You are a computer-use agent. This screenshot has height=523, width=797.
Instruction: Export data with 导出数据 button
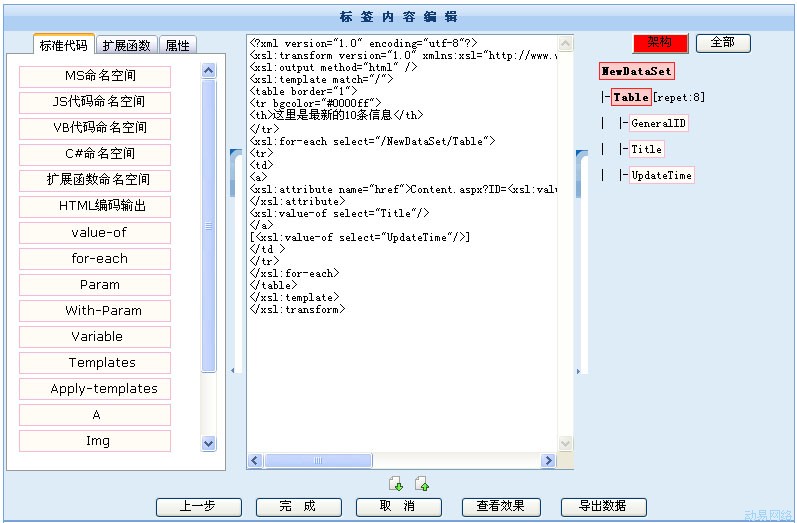tap(603, 507)
